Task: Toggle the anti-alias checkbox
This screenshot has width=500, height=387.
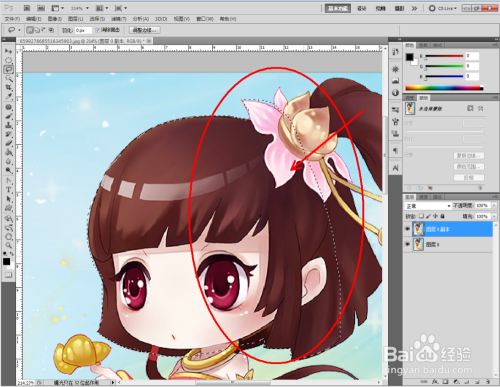Action: 98,30
